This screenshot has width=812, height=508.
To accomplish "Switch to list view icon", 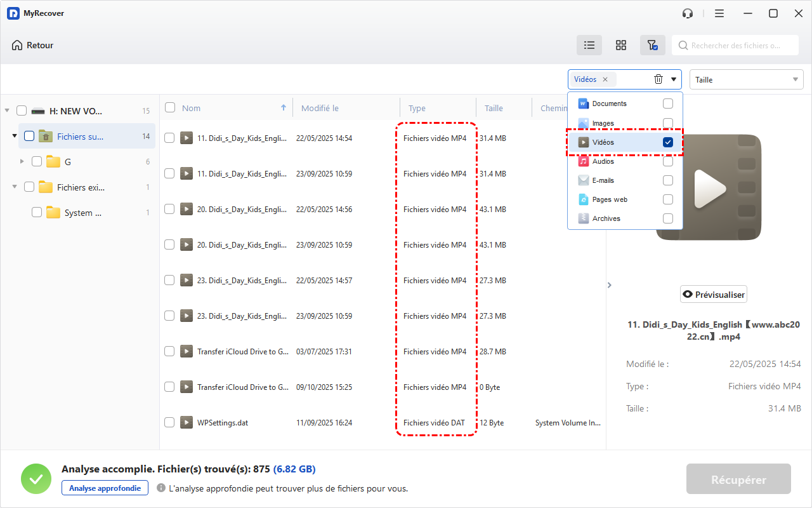I will pyautogui.click(x=589, y=45).
